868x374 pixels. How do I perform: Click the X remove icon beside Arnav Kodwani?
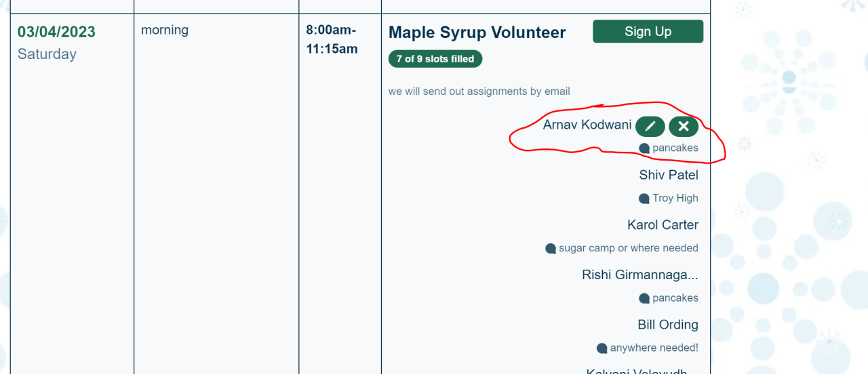point(684,126)
